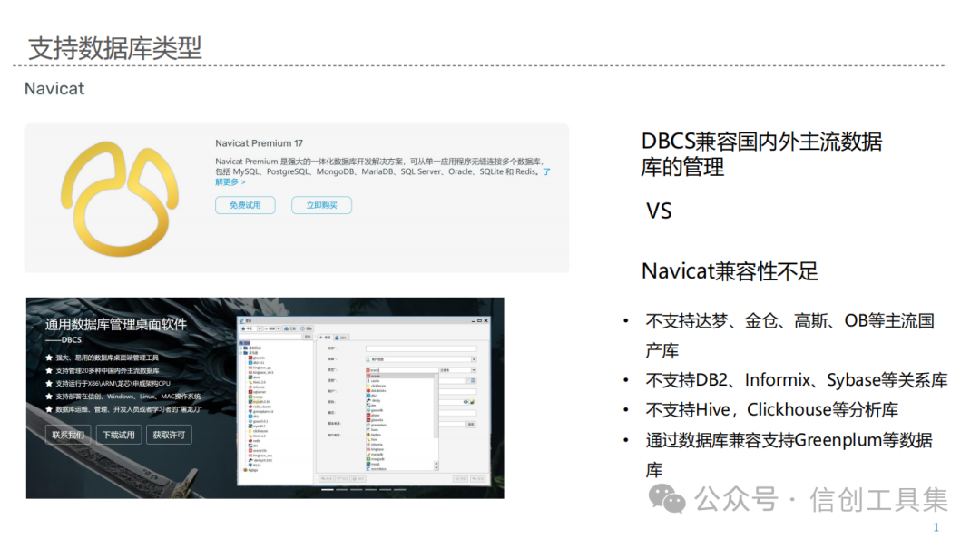
Task: Select the highlighted root node in connection tree
Action: [x=244, y=343]
